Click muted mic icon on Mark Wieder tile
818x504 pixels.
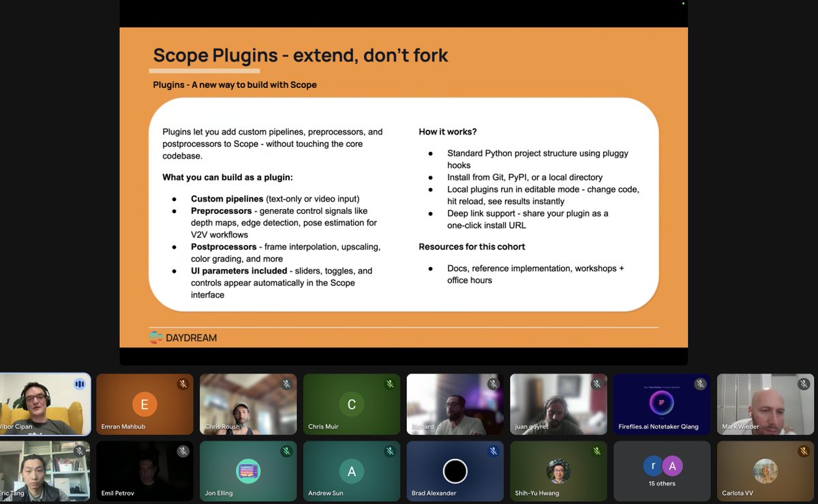coord(804,384)
